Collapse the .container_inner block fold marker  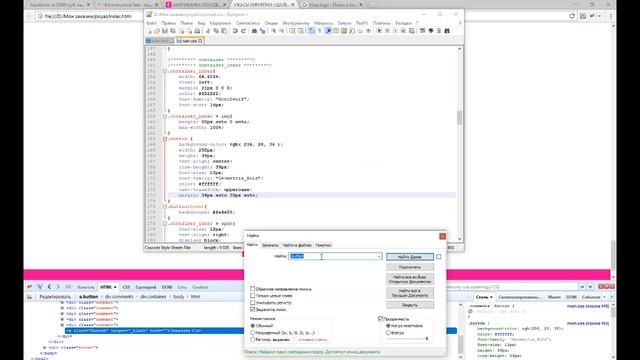click(x=165, y=71)
